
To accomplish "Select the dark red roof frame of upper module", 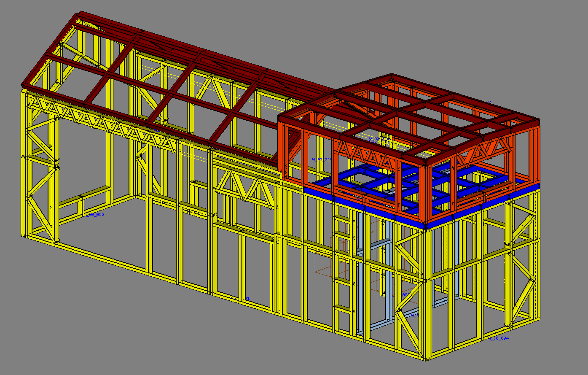I will click(422, 110).
